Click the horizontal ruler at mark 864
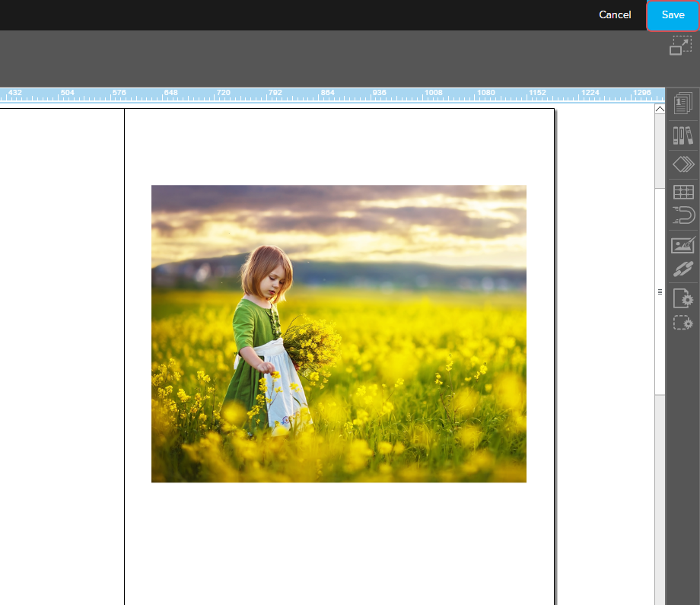This screenshot has height=605, width=700. click(327, 94)
